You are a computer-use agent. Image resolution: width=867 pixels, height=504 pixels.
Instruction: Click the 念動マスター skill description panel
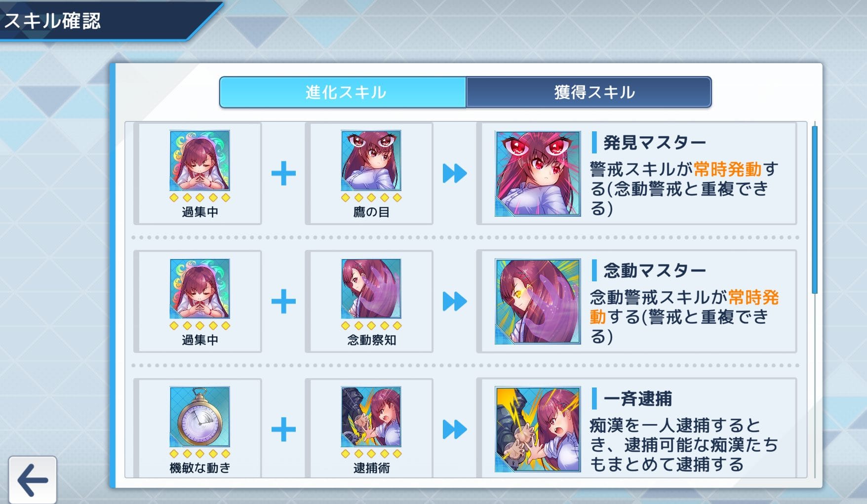(637, 302)
